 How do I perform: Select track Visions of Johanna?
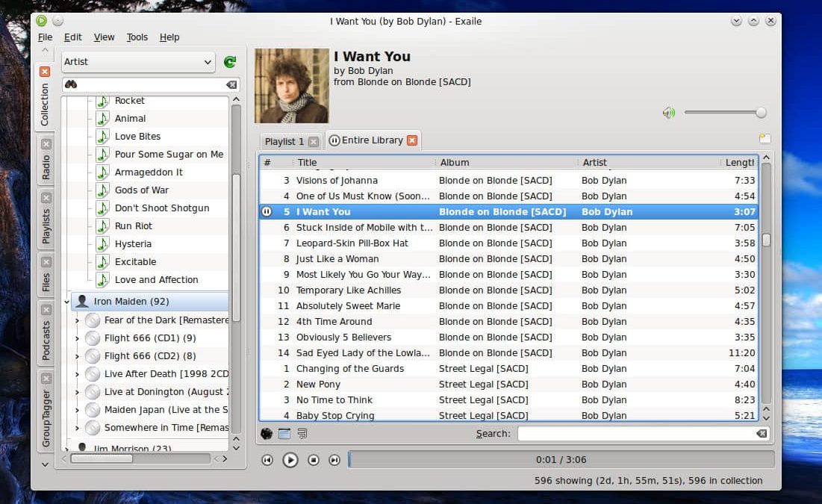pos(508,181)
